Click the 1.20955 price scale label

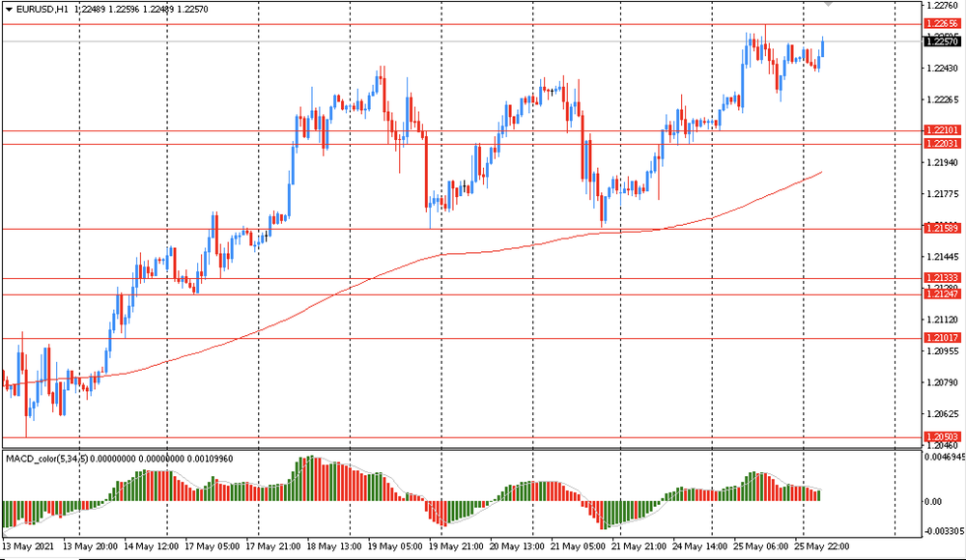click(x=943, y=351)
